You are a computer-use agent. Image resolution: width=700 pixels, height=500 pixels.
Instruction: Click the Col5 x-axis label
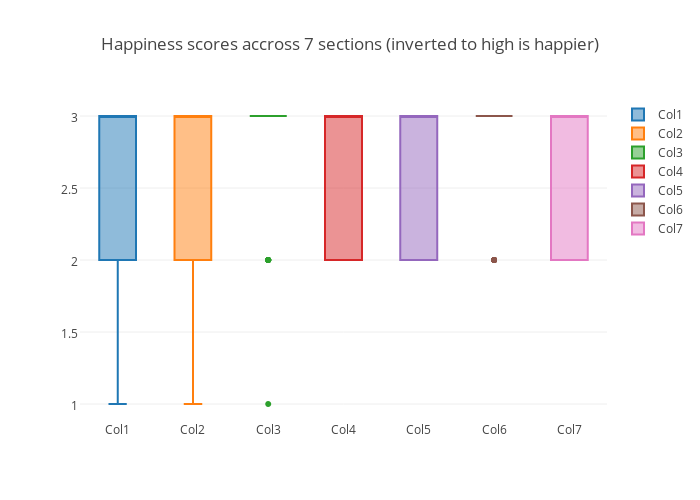coord(418,430)
